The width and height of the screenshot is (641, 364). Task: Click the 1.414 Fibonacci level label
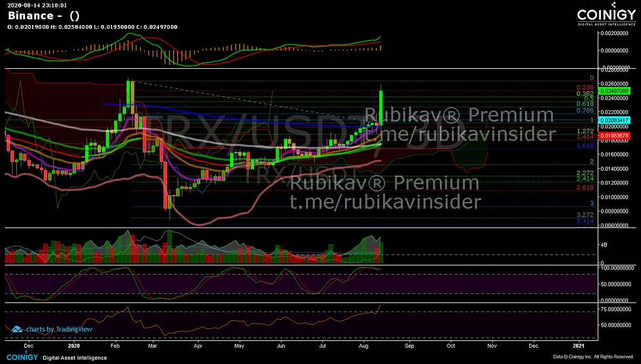[x=585, y=136]
